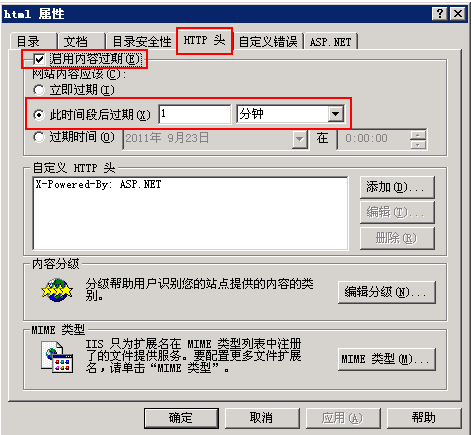
Task: Click the up arrow of the time spinner
Action: 418,135
